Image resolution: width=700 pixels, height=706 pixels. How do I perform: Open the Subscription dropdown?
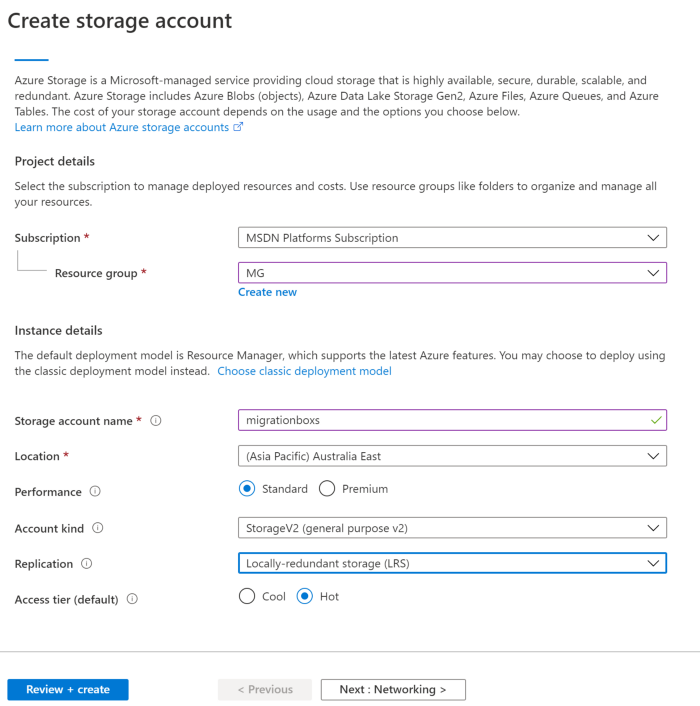coord(452,238)
